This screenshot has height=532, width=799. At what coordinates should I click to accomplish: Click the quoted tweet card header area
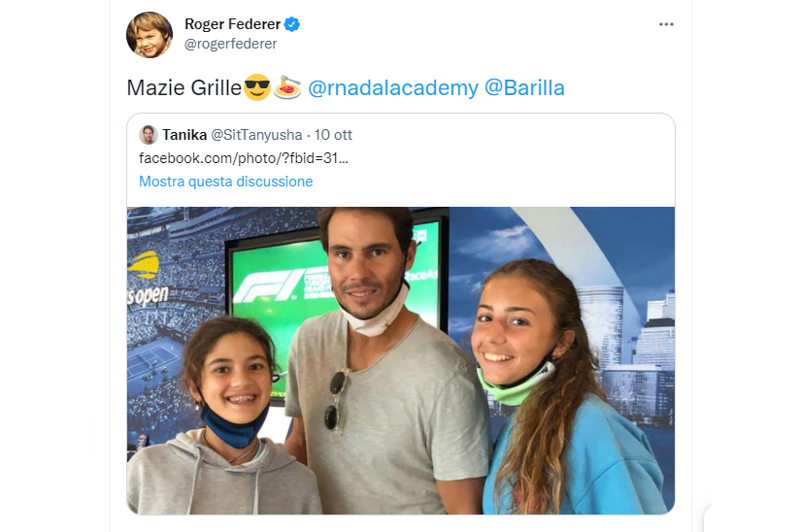point(401,158)
